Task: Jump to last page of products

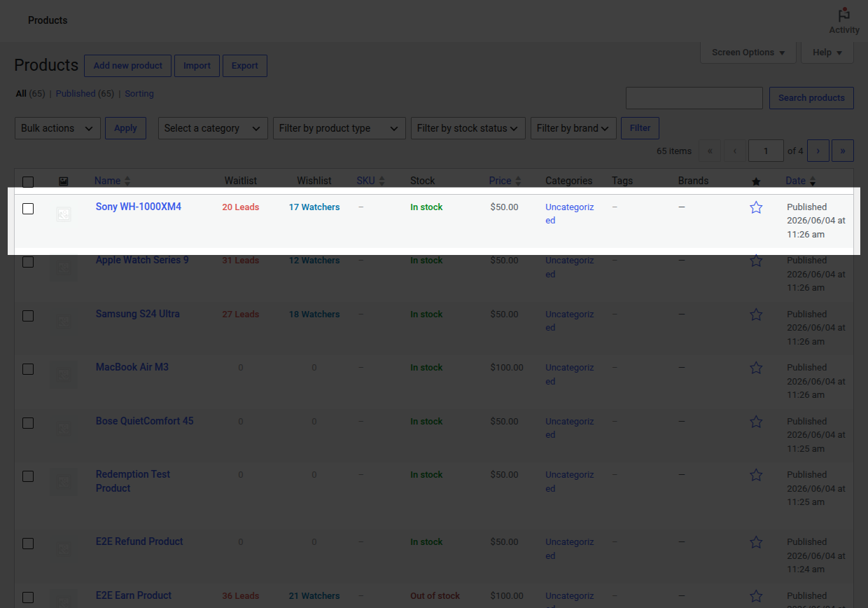Action: (x=843, y=151)
